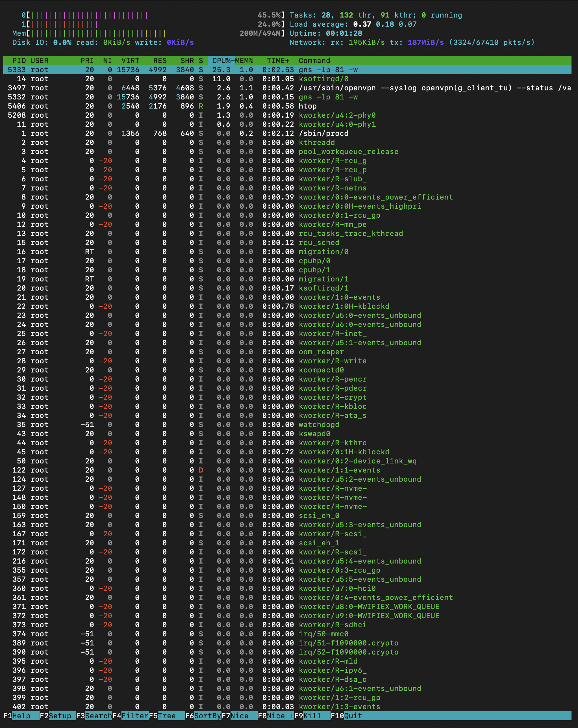Click the PID column header
The height and width of the screenshot is (728, 578).
pyautogui.click(x=19, y=60)
